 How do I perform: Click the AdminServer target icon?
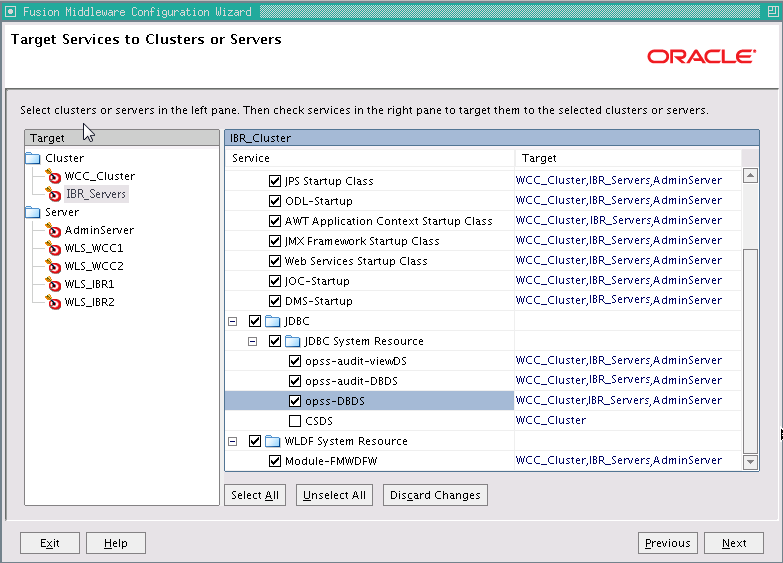point(53,230)
